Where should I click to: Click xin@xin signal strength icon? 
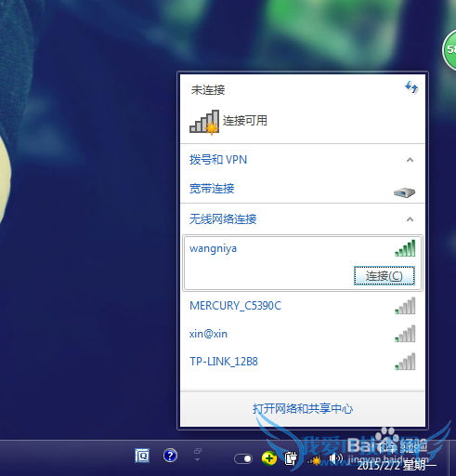pyautogui.click(x=405, y=334)
